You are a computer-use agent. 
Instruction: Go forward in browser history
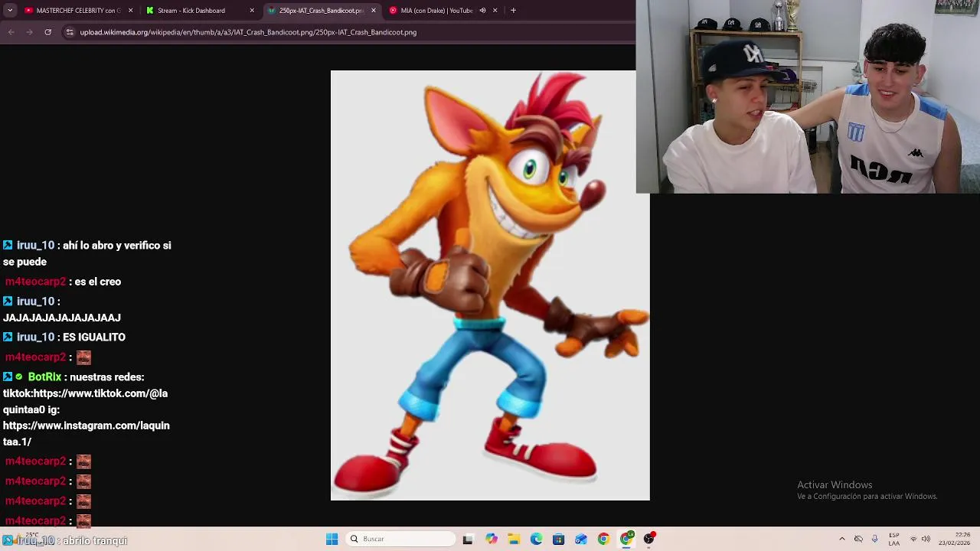[x=29, y=32]
